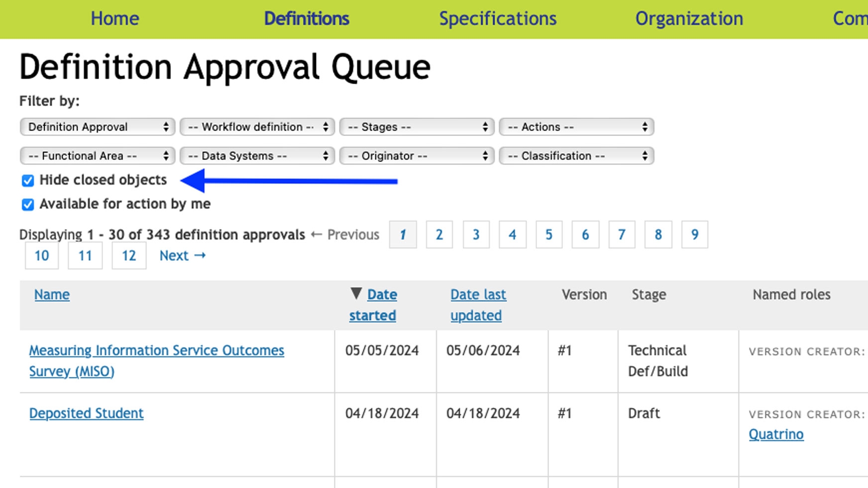This screenshot has width=868, height=488.
Task: Toggle the Hide closed objects checkbox
Action: (x=28, y=180)
